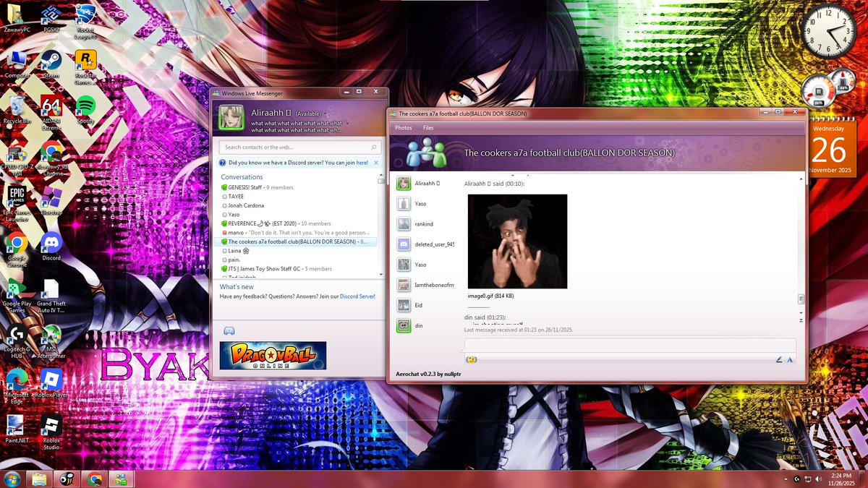Open Rockstar Games Launcher shortcut

click(x=86, y=67)
